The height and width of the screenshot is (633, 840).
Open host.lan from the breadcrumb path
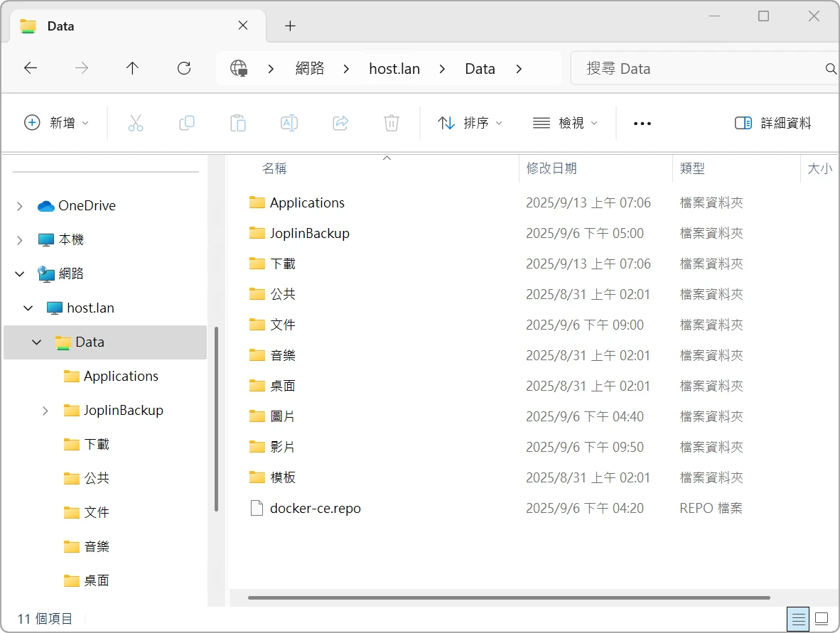tap(394, 68)
